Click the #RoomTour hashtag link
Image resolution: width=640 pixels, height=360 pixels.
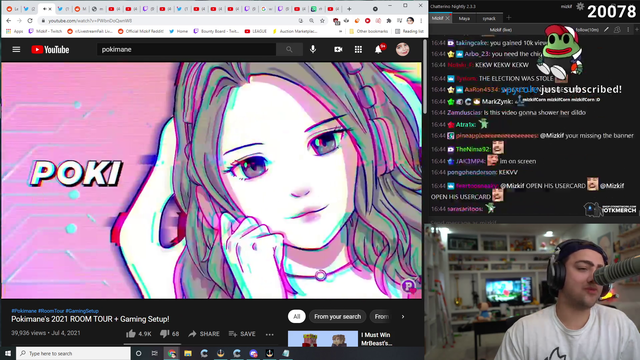pos(51,311)
